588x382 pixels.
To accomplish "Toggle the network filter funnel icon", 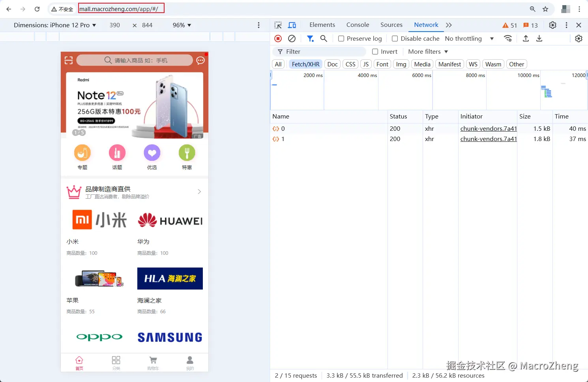I will tap(310, 38).
